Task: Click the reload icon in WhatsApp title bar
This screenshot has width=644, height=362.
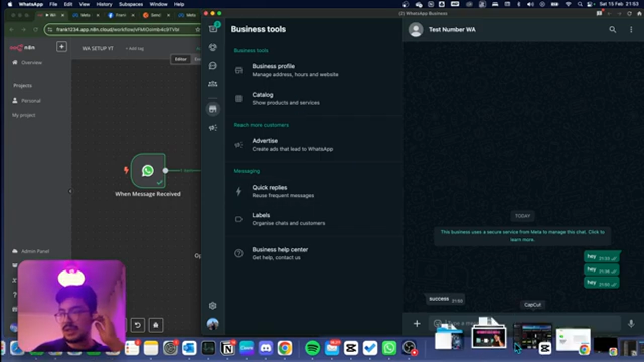Action: coord(629,14)
